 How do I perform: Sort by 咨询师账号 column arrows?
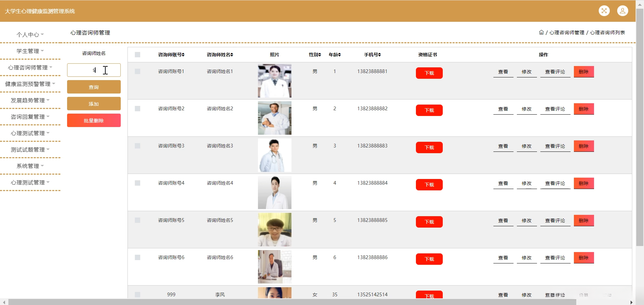(x=183, y=55)
